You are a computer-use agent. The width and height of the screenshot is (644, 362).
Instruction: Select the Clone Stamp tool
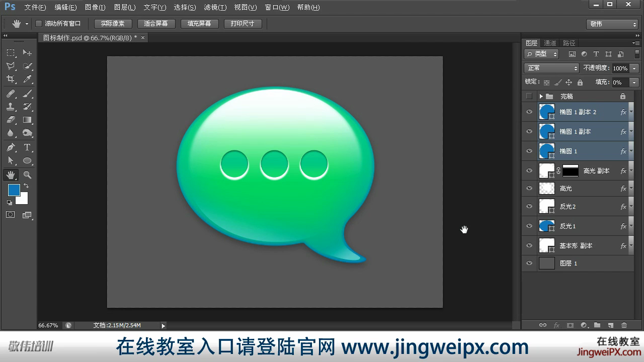pos(11,107)
